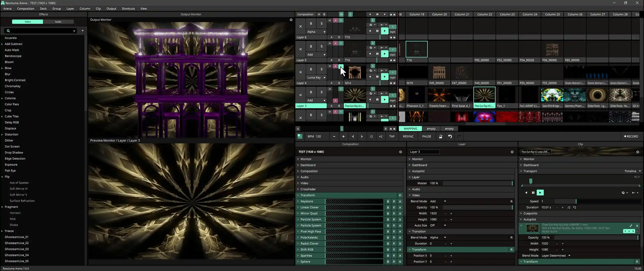Open the Arena menu

pyautogui.click(x=7, y=9)
